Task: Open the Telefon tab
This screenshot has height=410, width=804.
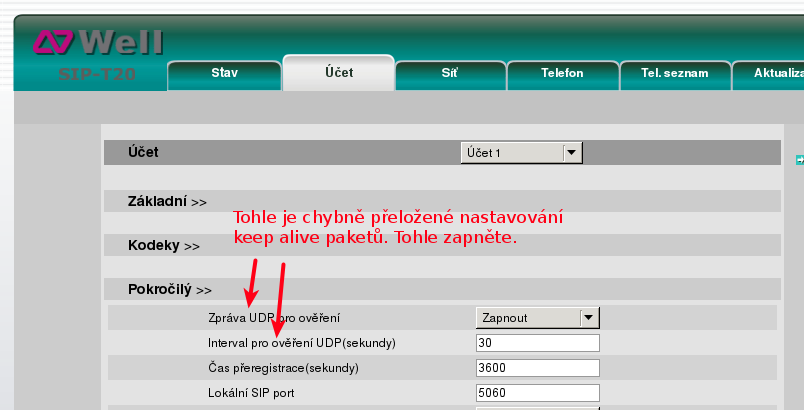Action: (x=561, y=73)
